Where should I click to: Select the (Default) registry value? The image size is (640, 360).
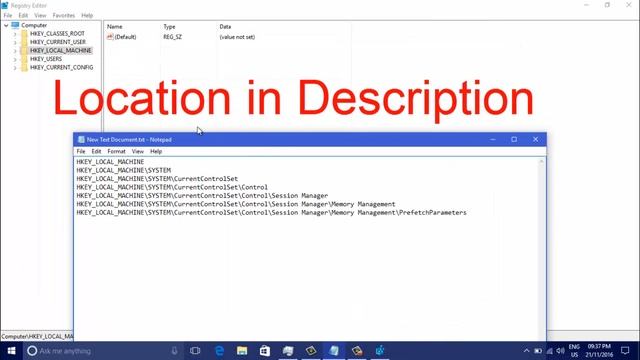pyautogui.click(x=125, y=37)
